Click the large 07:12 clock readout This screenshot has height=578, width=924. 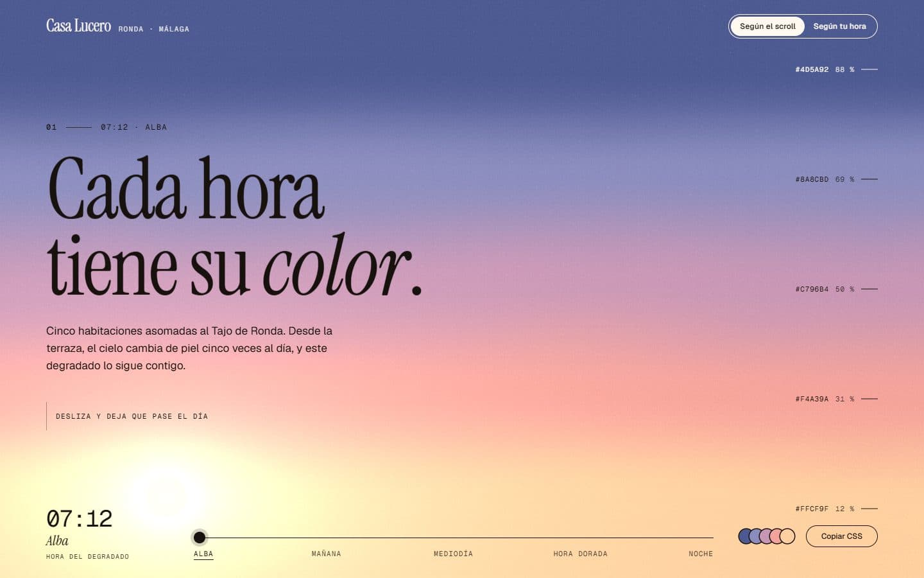tap(79, 518)
